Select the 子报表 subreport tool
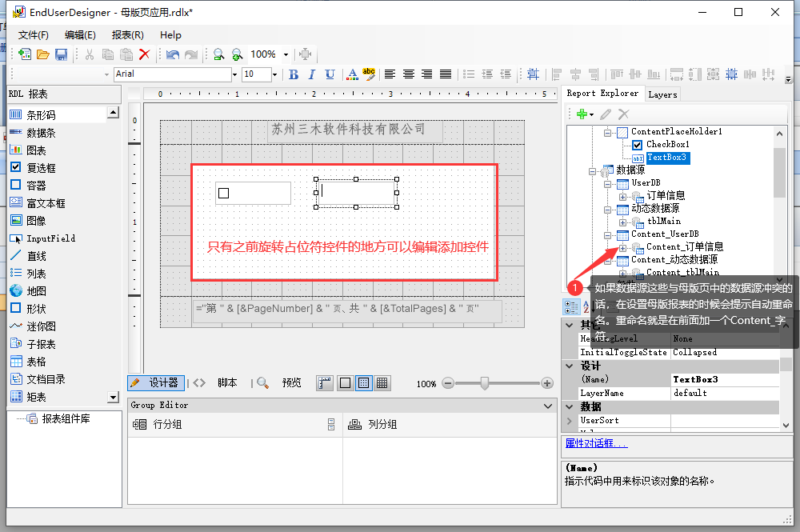800x532 pixels. [41, 344]
